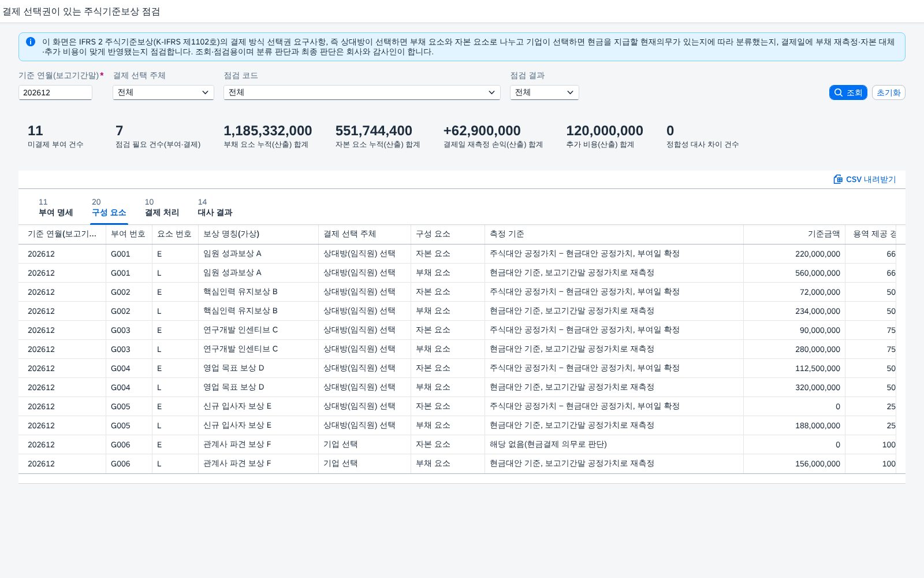Click the 기업 선택 cell in the G006 L row
Viewport: 924px width, 578px height.
coord(364,464)
